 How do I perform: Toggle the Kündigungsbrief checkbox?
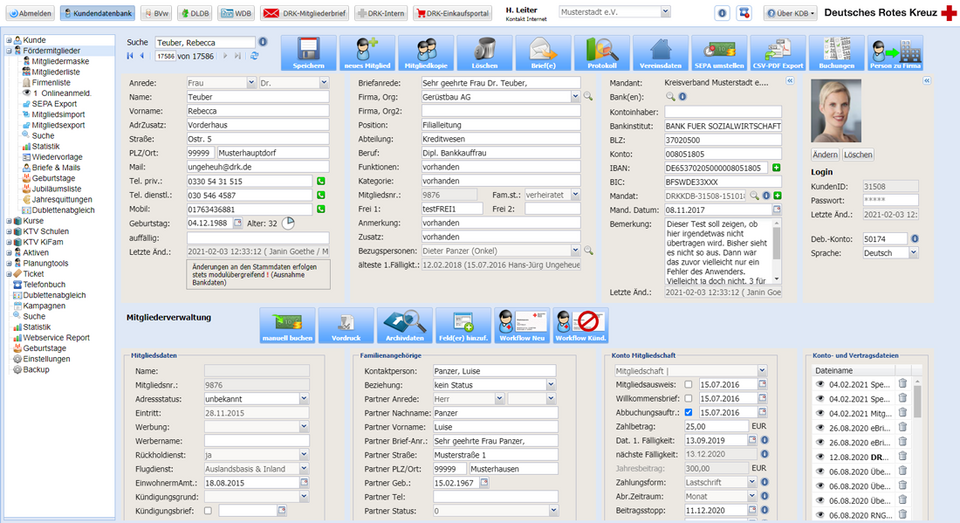pyautogui.click(x=208, y=510)
